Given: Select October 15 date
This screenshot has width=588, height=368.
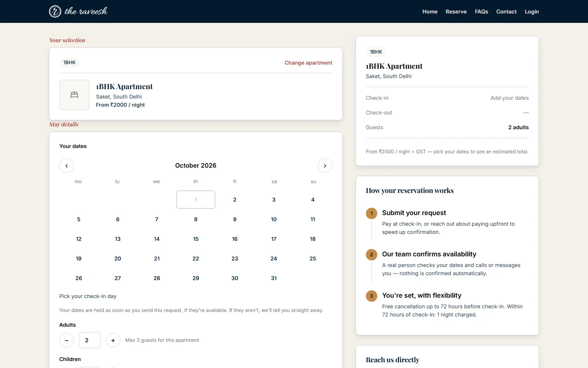Looking at the screenshot, I should 196,239.
